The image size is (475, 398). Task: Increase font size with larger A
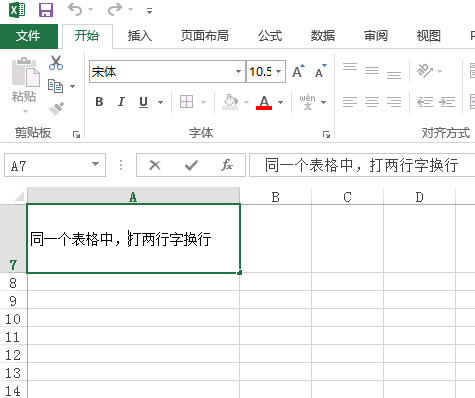298,71
